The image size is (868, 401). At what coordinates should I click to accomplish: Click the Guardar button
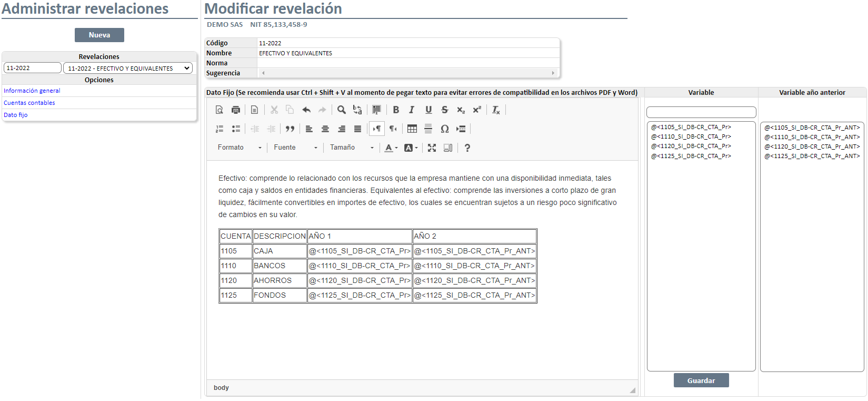[x=701, y=380]
